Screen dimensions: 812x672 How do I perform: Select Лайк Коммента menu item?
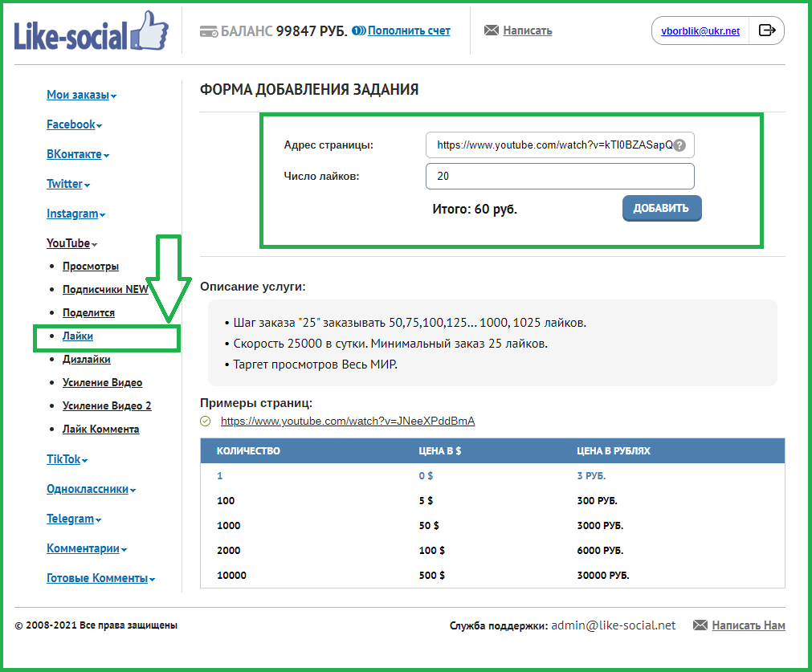point(101,430)
